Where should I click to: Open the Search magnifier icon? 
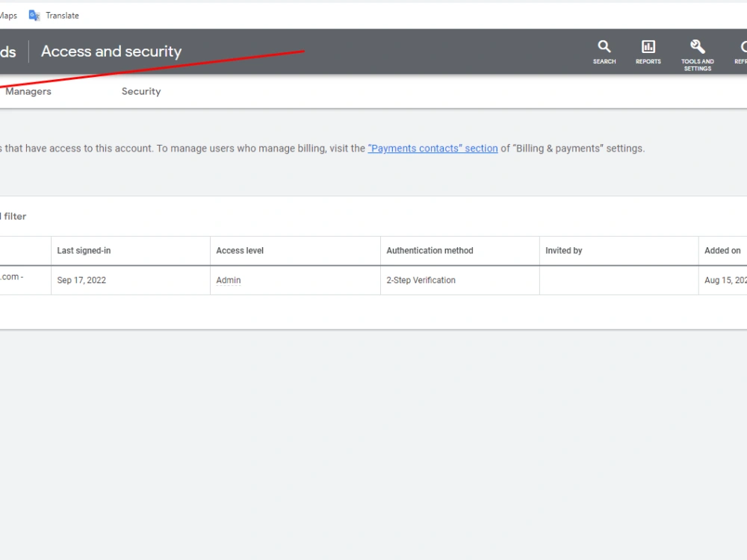(x=604, y=46)
